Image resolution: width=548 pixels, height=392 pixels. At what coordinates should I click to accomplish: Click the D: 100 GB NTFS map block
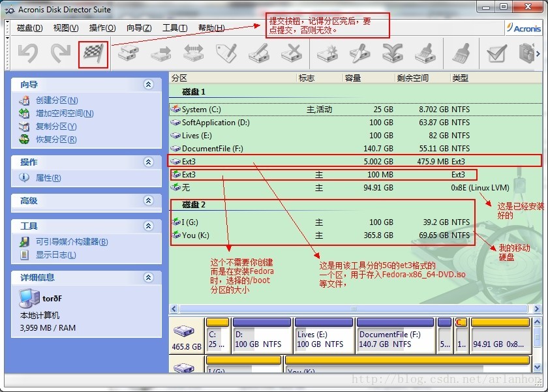pos(262,335)
